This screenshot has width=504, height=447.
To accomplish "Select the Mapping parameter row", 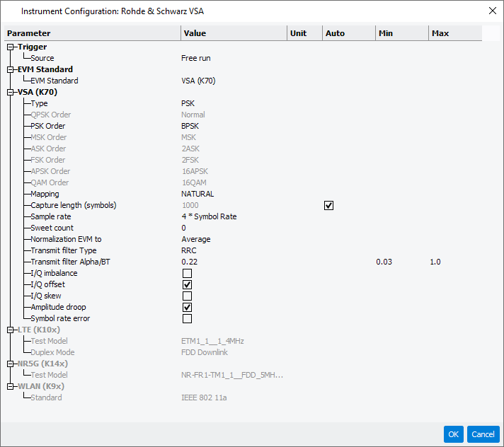I will click(x=45, y=194).
